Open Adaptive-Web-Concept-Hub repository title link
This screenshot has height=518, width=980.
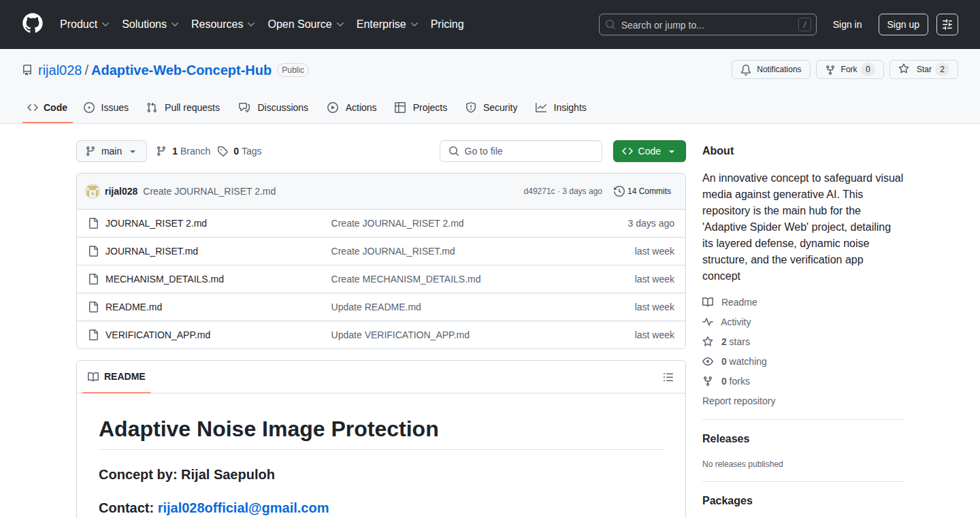click(x=182, y=70)
